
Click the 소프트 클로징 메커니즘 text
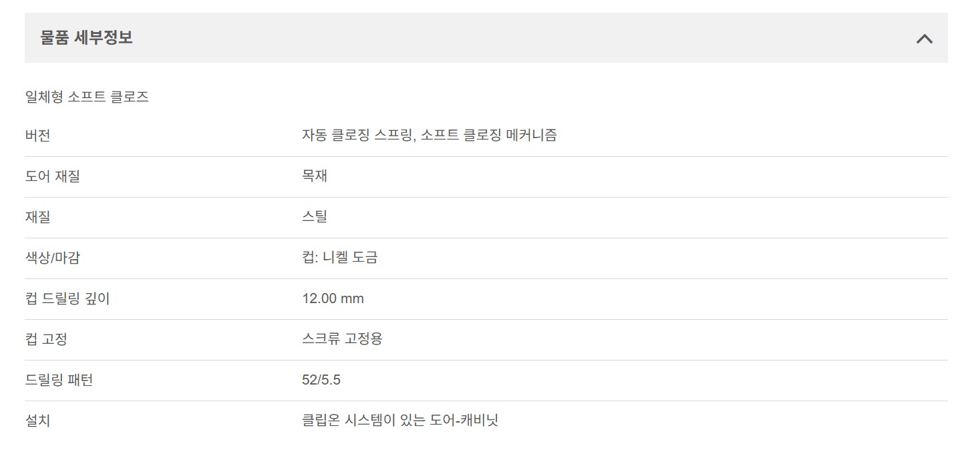point(490,136)
